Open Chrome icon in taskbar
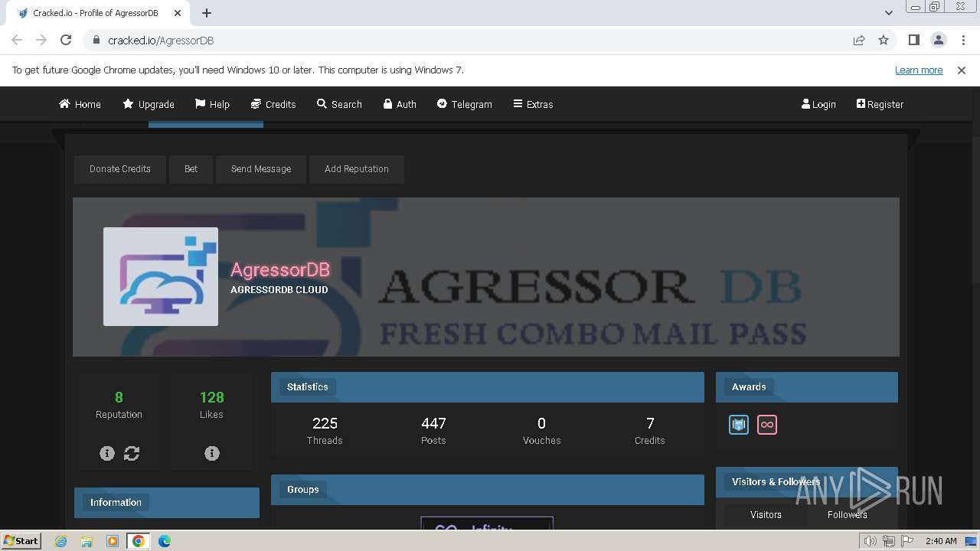 [139, 541]
